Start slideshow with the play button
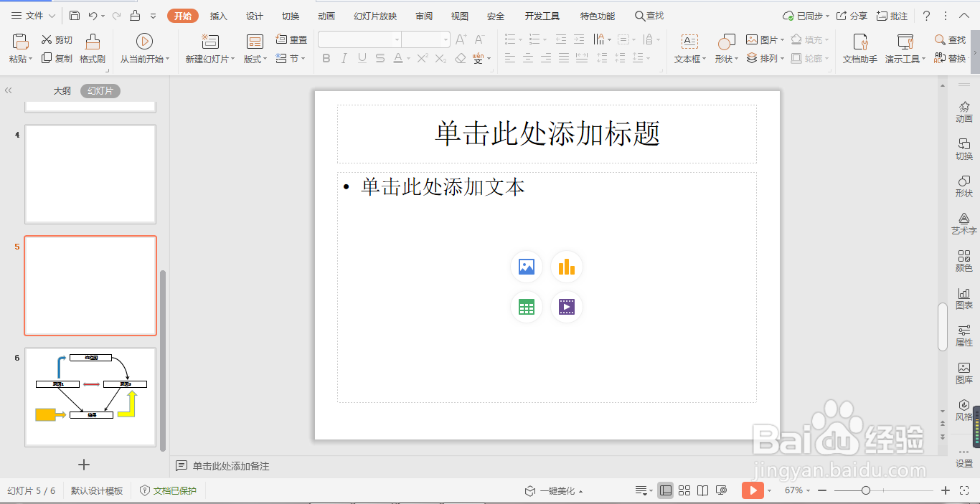The image size is (980, 504). coord(753,490)
